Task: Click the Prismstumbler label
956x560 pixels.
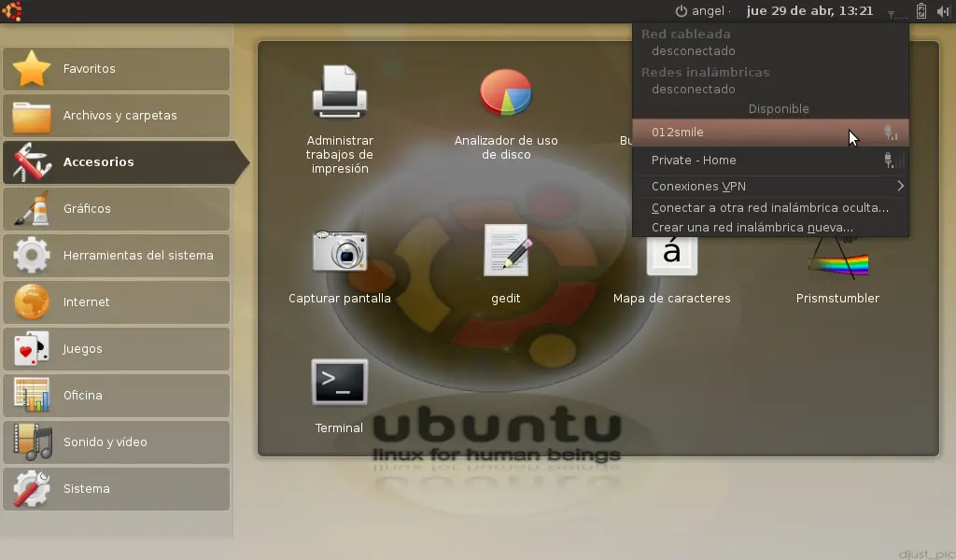Action: pos(837,299)
